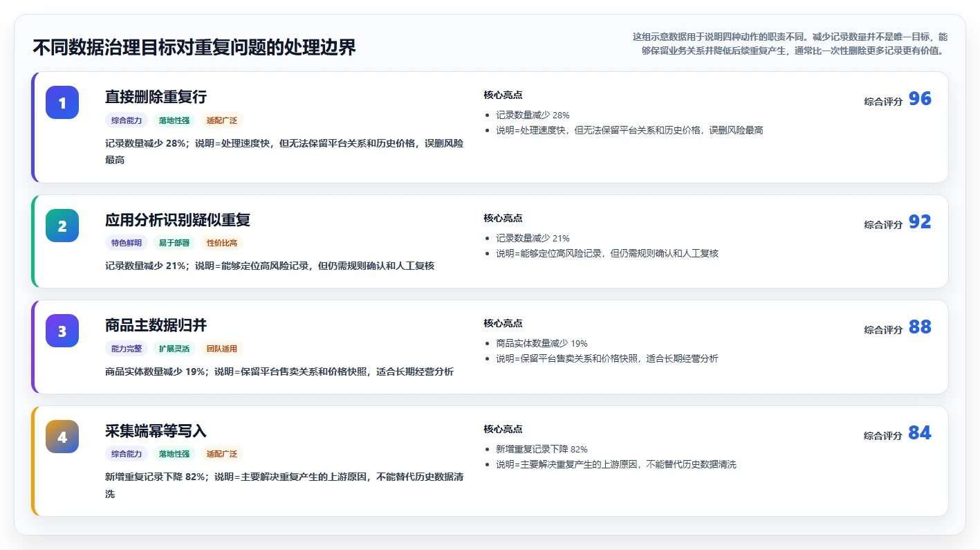Click the bullet 商品实体数量减少 19%
The width and height of the screenshot is (980, 550).
coord(542,343)
